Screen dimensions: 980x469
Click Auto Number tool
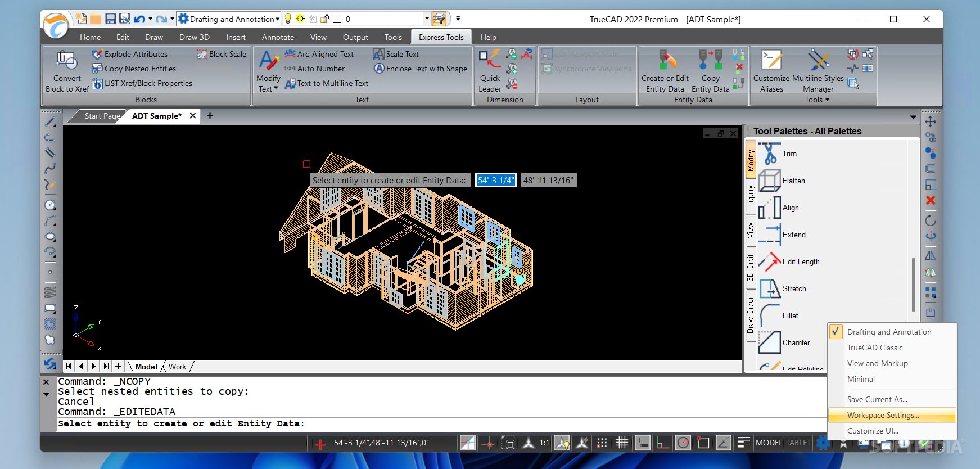click(314, 69)
